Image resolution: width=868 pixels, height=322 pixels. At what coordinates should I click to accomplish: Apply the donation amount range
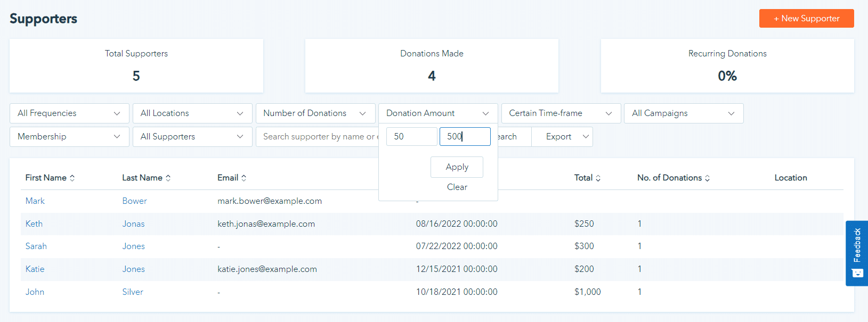coord(457,167)
